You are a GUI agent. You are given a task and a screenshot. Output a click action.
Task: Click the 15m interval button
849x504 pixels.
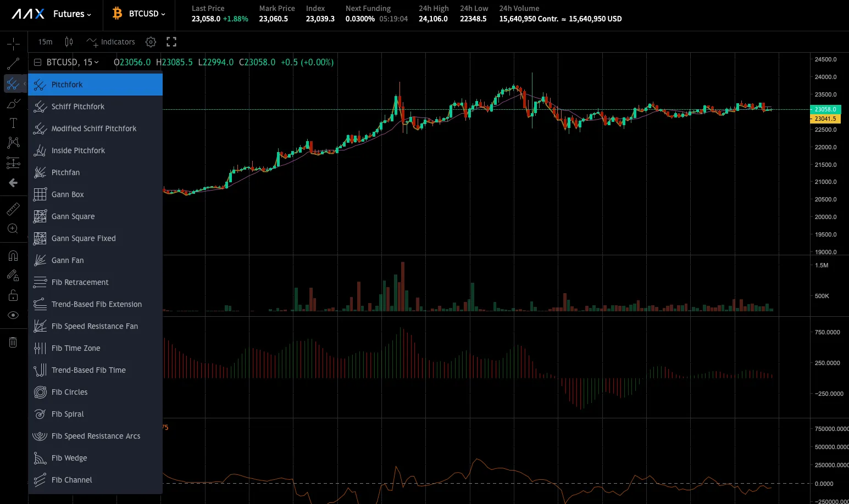coord(45,42)
